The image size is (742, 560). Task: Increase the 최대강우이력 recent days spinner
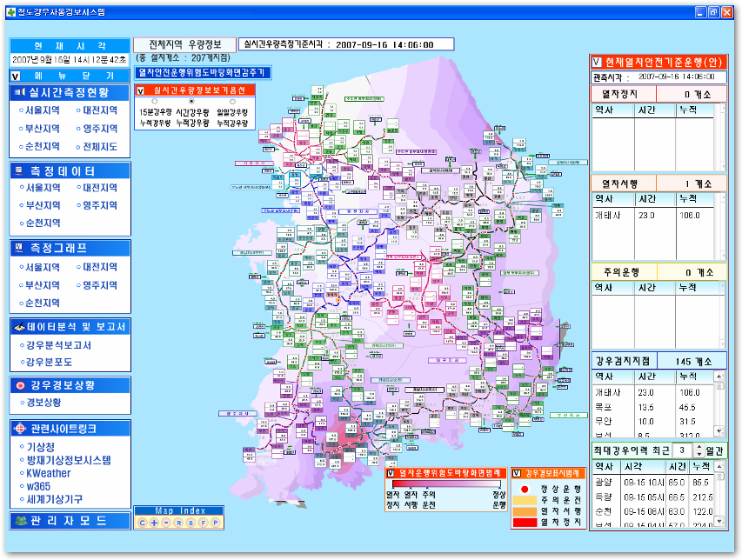tap(698, 447)
